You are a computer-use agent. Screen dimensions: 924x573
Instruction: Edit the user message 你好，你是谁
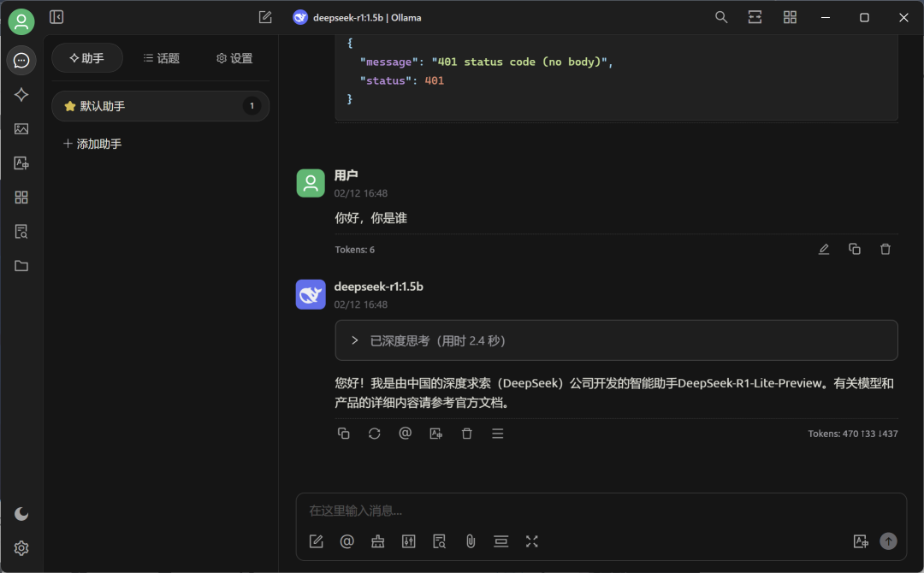(x=824, y=249)
